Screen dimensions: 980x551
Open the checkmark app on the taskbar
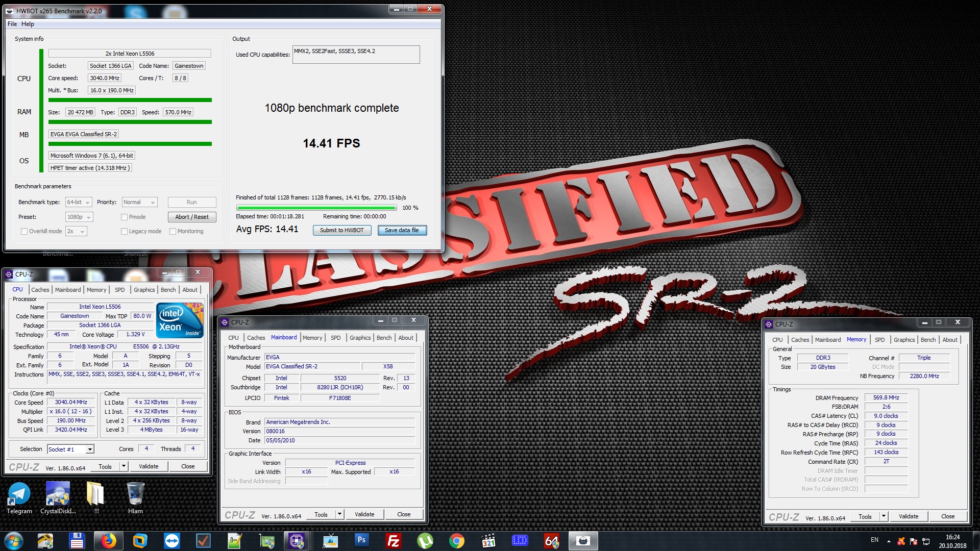tap(203, 540)
